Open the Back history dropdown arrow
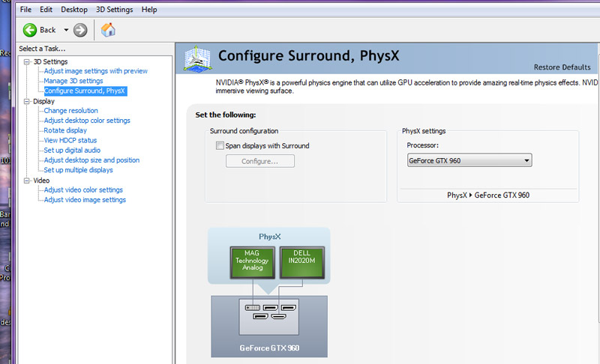 tap(66, 30)
